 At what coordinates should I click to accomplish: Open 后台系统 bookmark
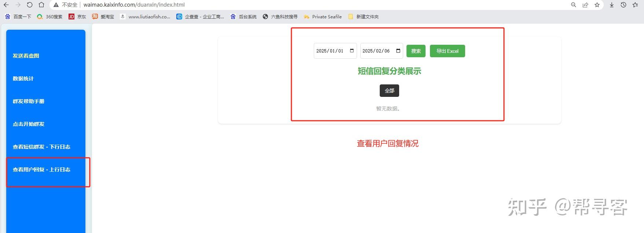(243, 17)
